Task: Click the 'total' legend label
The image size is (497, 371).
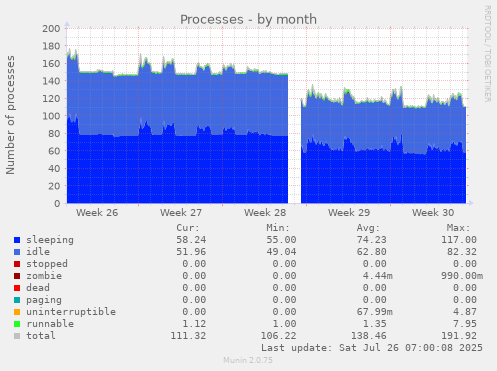Action: (41, 336)
